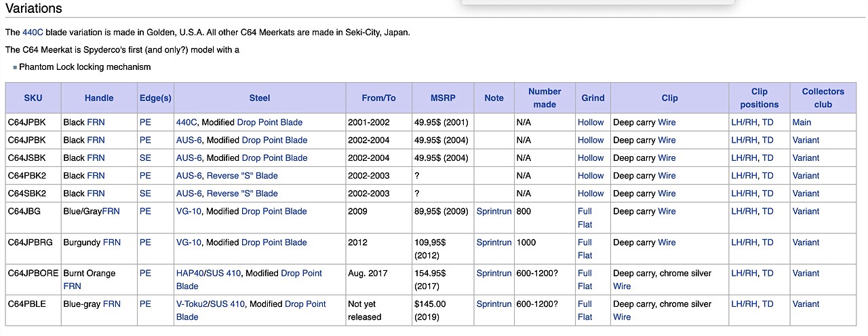Open Wire link under chrome silver, C64JPBORE row

(x=622, y=286)
